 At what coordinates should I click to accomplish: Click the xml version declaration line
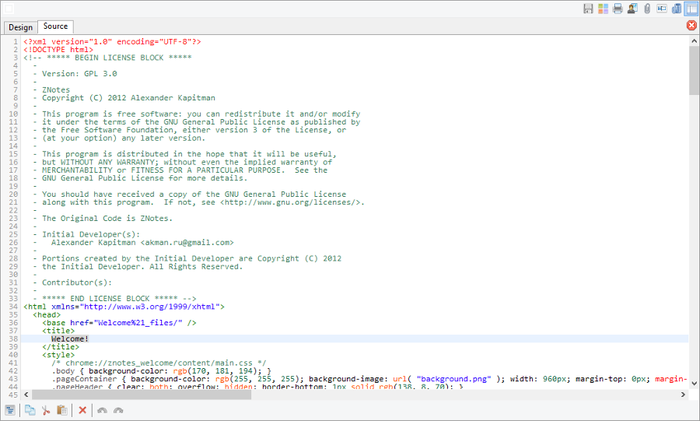(112, 42)
